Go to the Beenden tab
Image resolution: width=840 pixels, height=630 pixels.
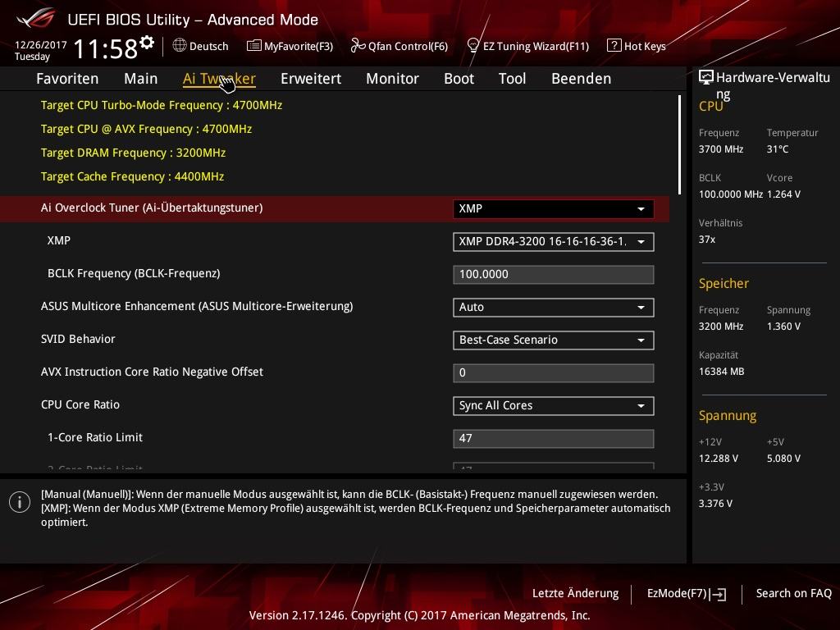click(x=582, y=79)
